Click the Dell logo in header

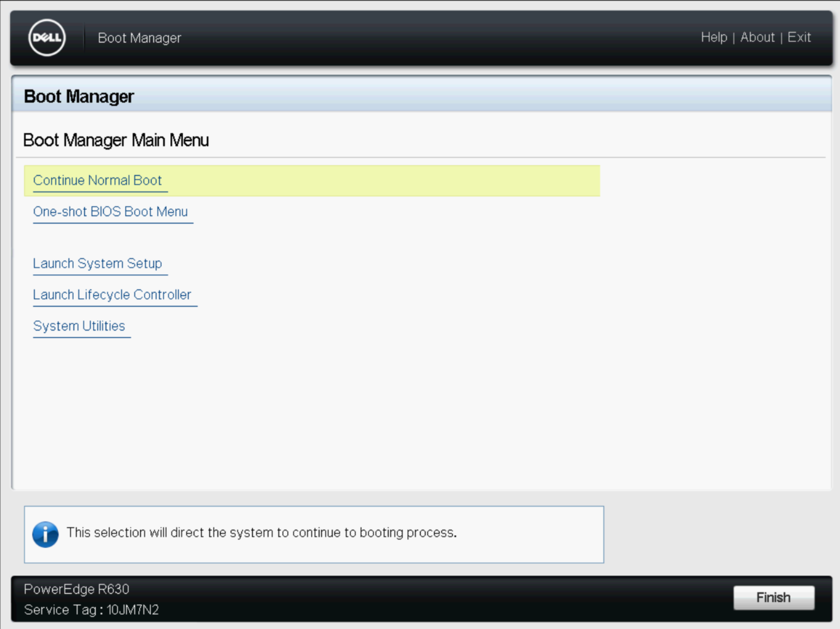pos(47,38)
